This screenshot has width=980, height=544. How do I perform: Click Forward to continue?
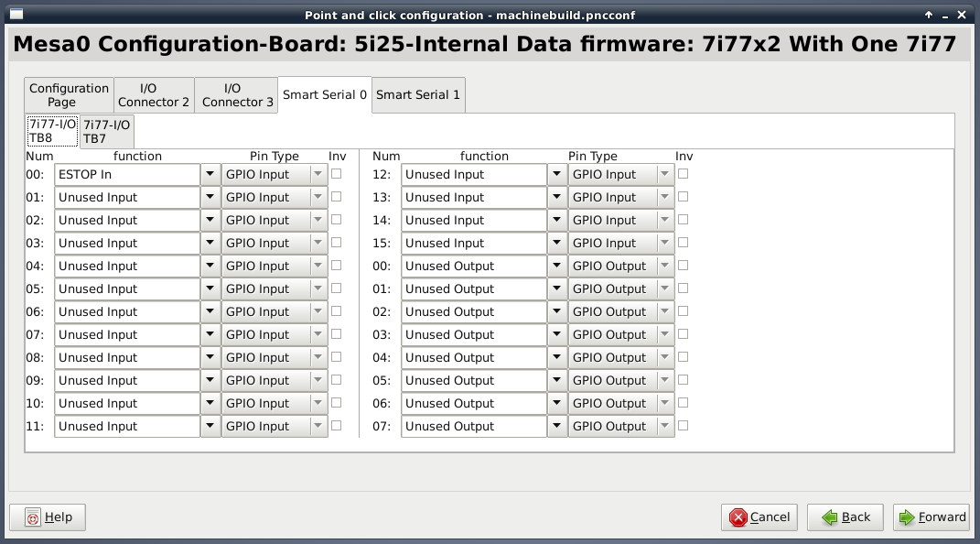[x=932, y=517]
